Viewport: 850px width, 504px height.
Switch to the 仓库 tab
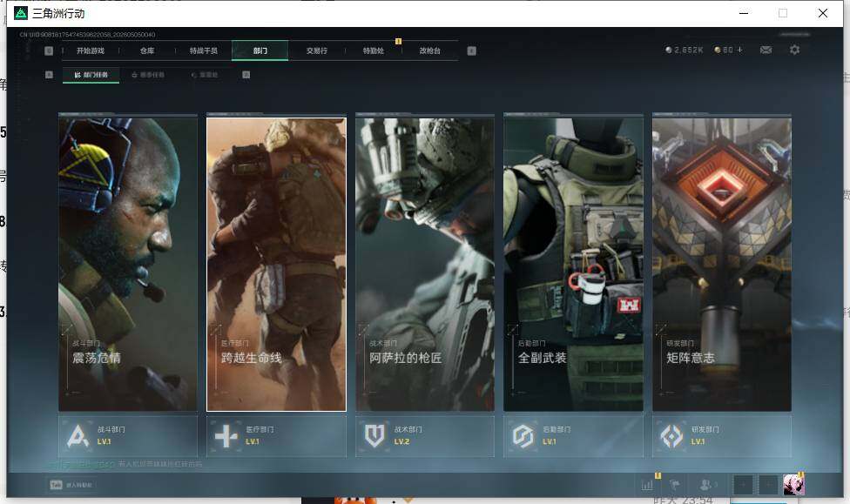147,51
